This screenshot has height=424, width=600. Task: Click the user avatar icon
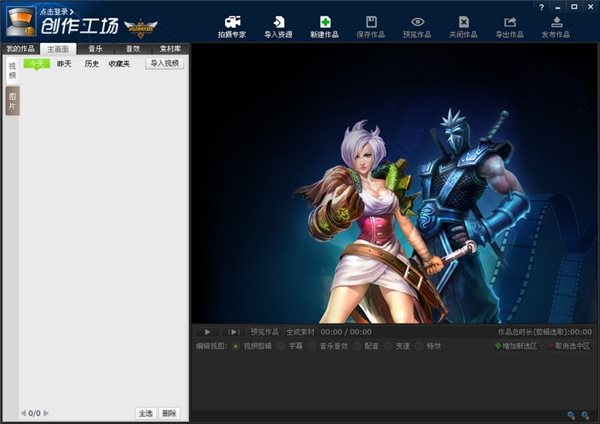[21, 22]
